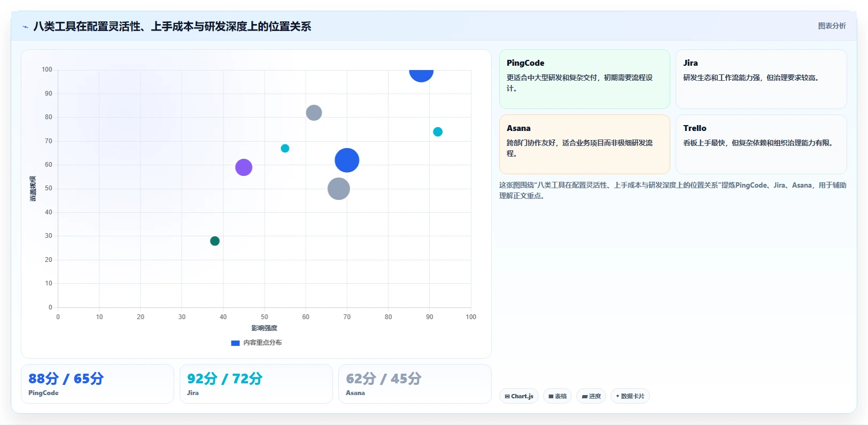868x425 pixels.
Task: Click the 数据卡片 tag pill
Action: click(x=630, y=396)
